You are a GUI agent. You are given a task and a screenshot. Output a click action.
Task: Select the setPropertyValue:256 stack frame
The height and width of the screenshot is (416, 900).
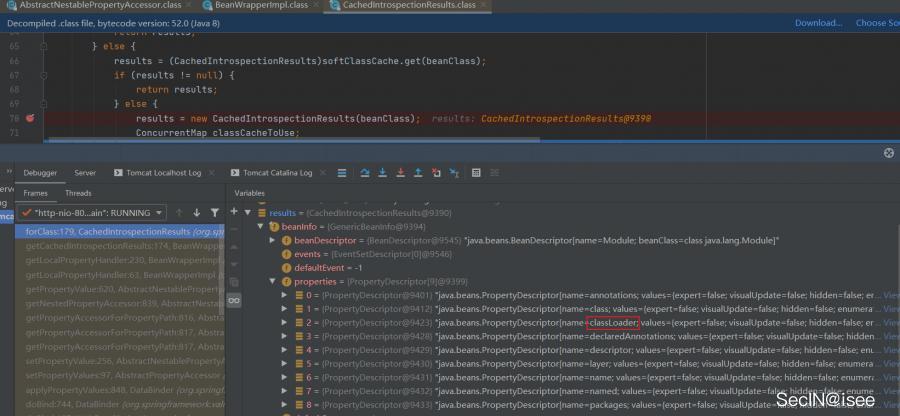point(120,361)
